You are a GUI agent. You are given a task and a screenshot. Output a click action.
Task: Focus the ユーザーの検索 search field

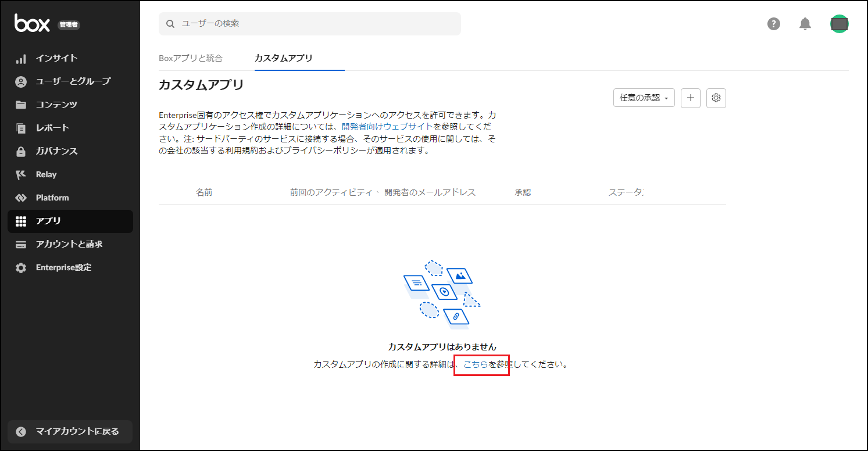(x=310, y=24)
